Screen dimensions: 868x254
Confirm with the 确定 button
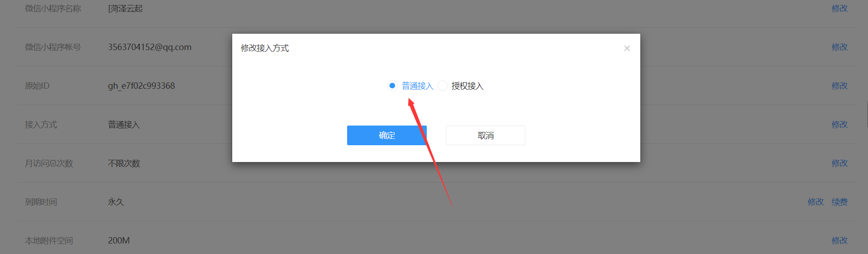(x=387, y=136)
